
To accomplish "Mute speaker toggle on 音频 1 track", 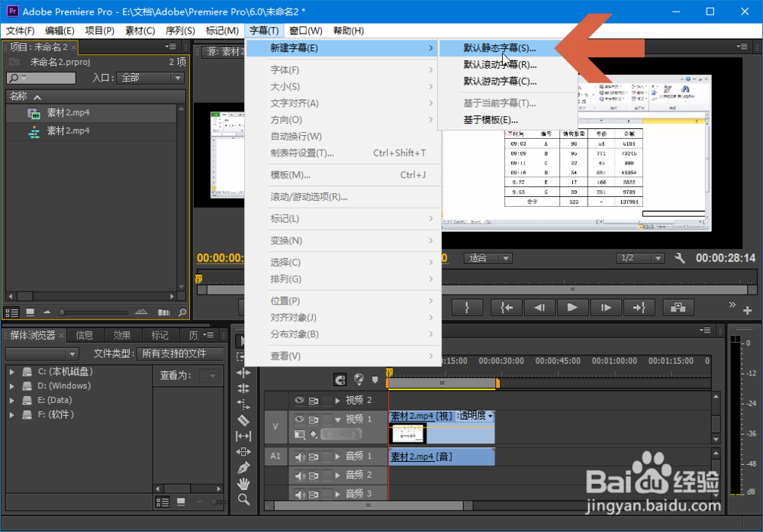I will 300,456.
